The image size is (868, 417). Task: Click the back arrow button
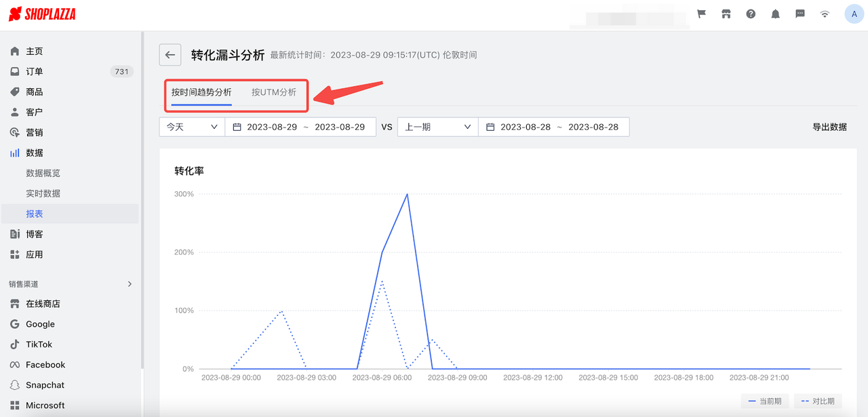coord(170,55)
